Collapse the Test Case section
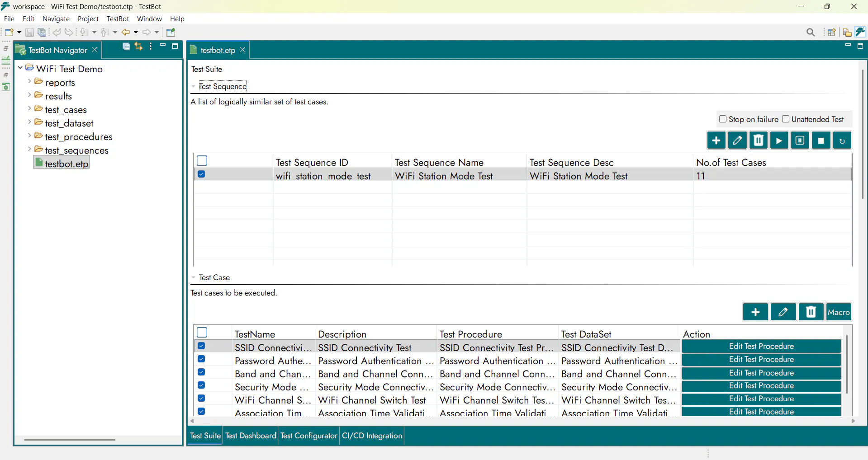This screenshot has width=868, height=460. point(194,277)
